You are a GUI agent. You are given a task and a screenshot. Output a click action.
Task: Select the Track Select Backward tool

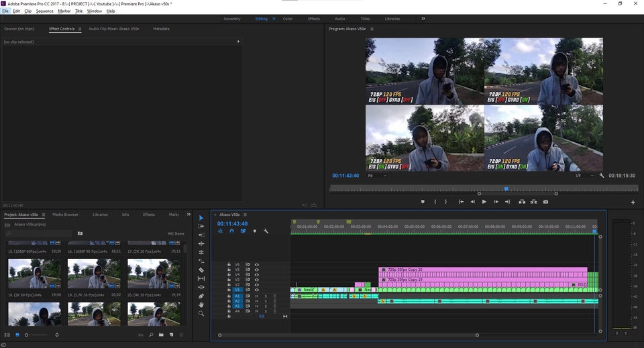click(x=201, y=235)
